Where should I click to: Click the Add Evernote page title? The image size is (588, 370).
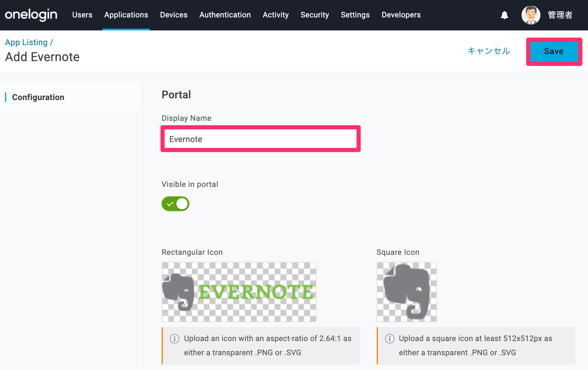pos(42,57)
